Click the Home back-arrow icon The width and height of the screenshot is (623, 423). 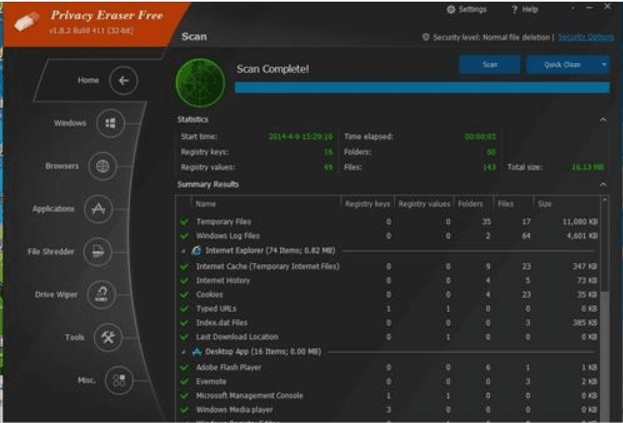point(122,81)
